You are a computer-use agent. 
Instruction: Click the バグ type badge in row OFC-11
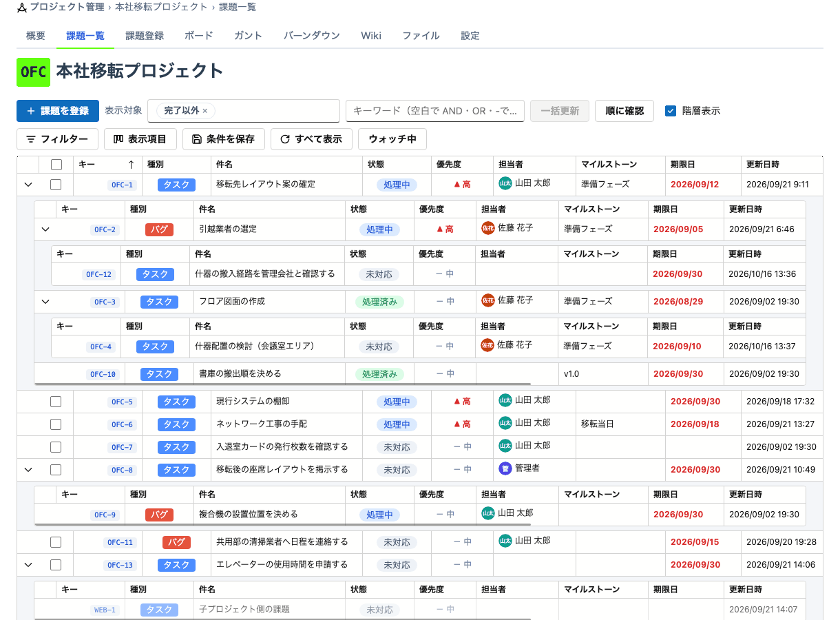tap(176, 542)
